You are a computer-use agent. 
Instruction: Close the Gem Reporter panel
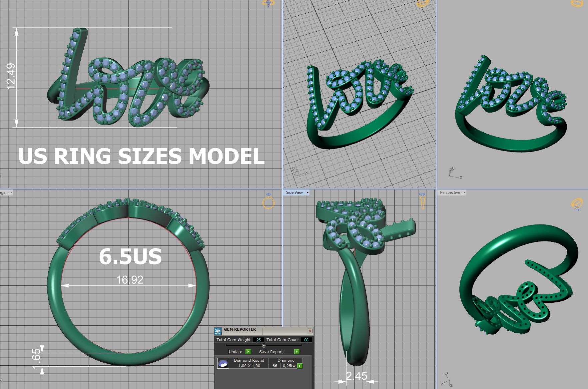coord(310,331)
